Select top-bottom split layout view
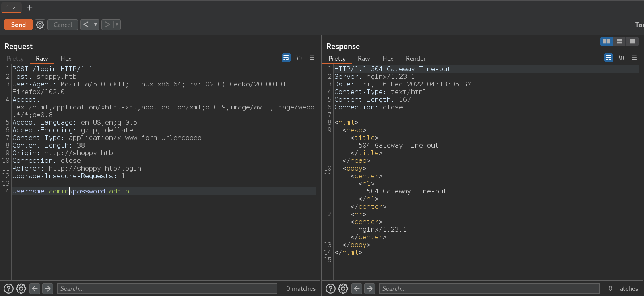The image size is (644, 296). (619, 41)
